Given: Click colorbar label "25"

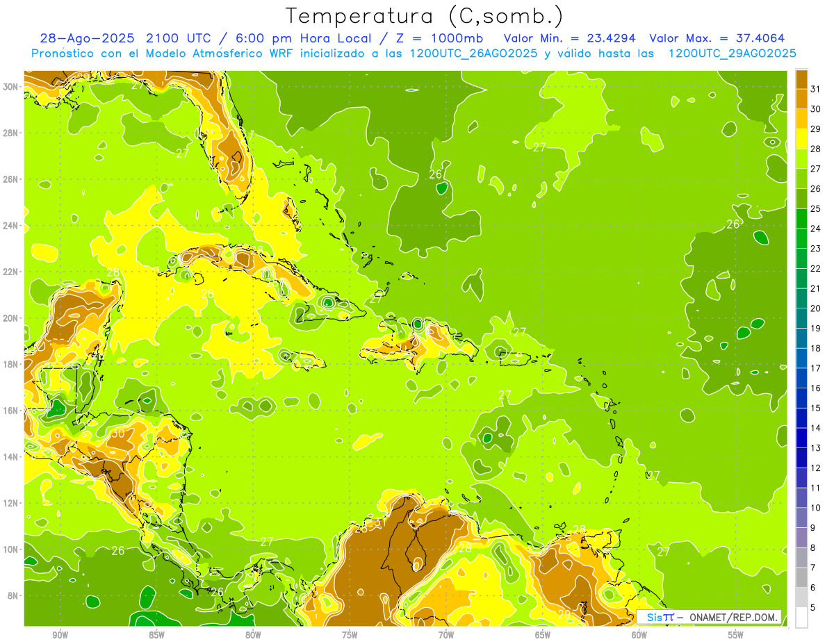Looking at the screenshot, I should coord(816,209).
